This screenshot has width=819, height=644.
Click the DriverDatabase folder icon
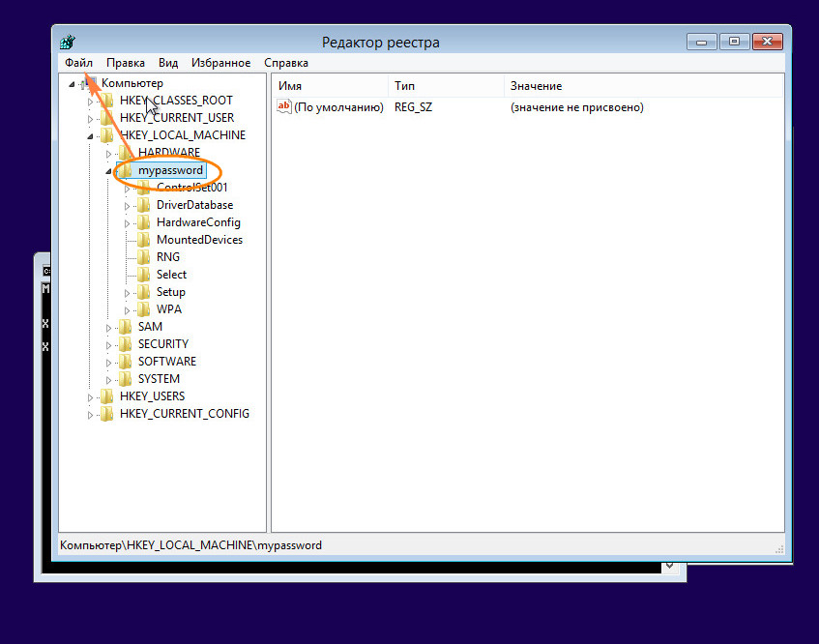pos(144,205)
